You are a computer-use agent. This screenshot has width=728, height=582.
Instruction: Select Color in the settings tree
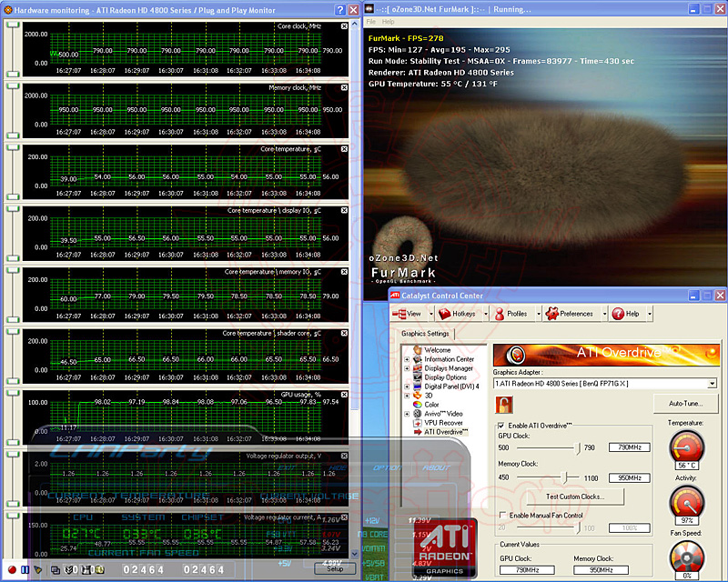(431, 405)
